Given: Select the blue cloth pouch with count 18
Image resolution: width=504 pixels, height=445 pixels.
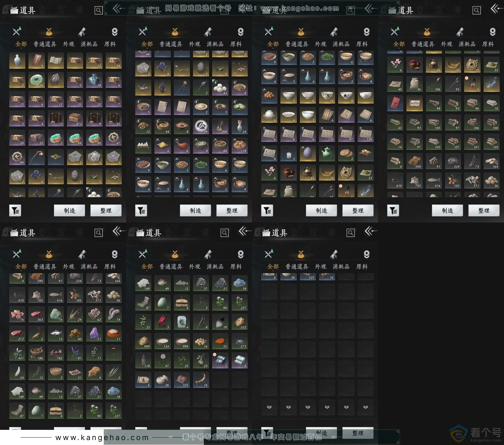Looking at the screenshot, I should [94, 80].
